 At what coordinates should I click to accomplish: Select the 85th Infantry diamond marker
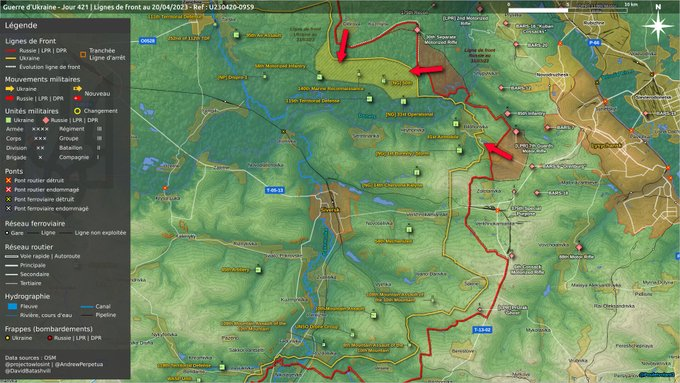pos(507,114)
